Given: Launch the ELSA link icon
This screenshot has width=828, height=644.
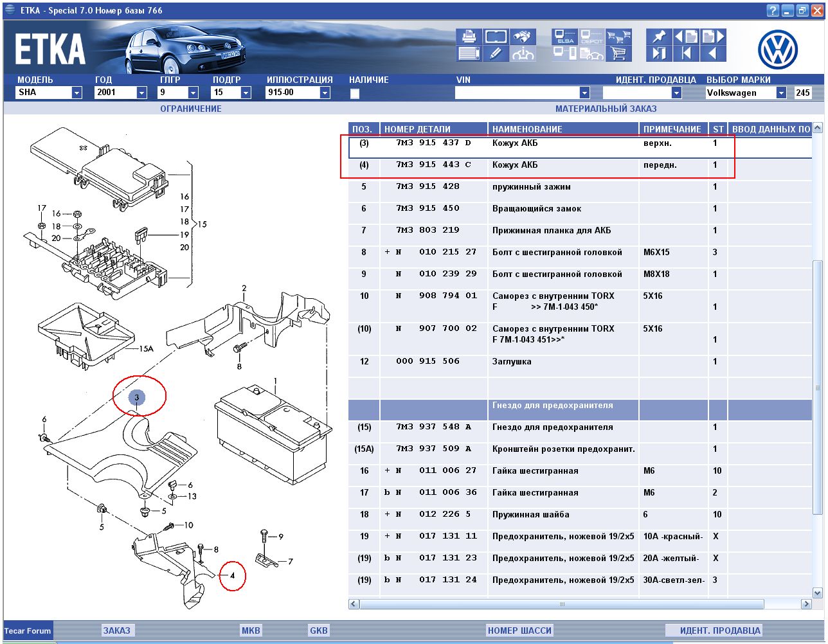Looking at the screenshot, I should coord(565,37).
